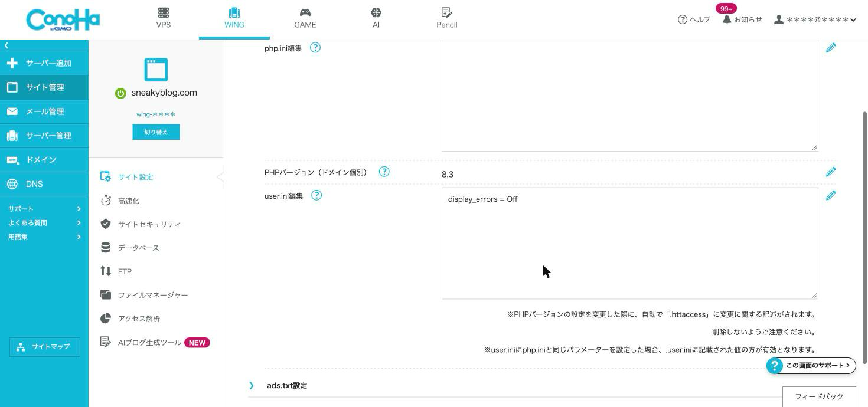Click help icon beside user.ini編集
Viewport: 868px width, 407px height.
[316, 195]
